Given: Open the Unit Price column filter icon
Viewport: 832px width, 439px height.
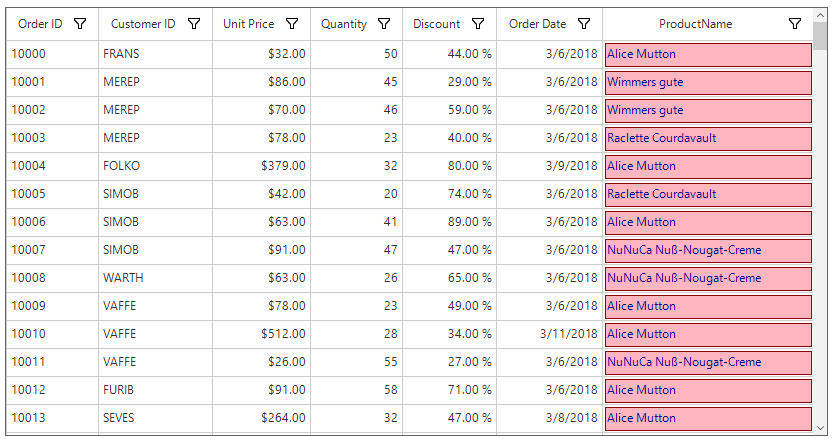Looking at the screenshot, I should (x=292, y=24).
